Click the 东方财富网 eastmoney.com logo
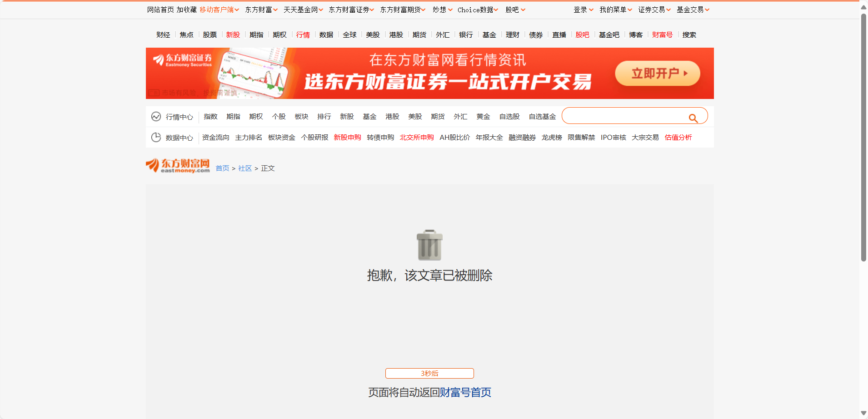Screen dimensions: 868x419 (x=178, y=166)
